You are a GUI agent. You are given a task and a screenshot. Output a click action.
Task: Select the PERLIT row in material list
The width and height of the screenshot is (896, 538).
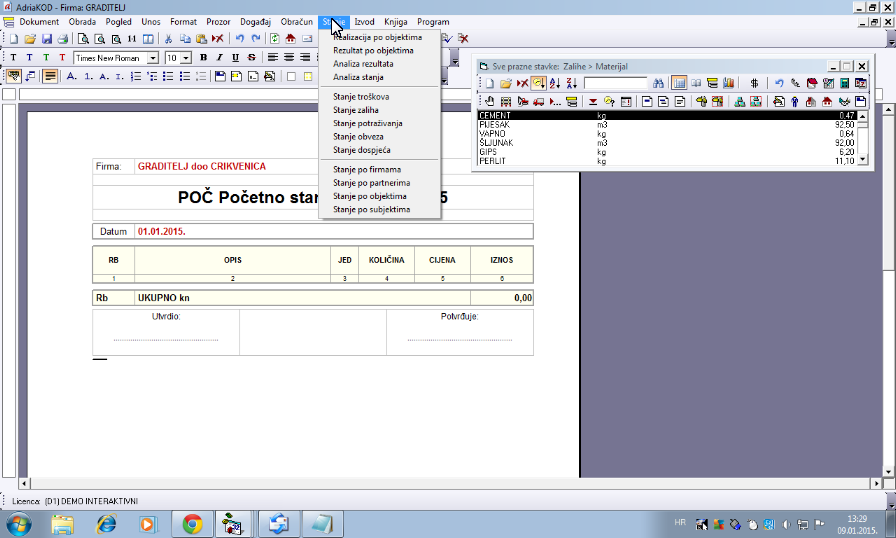click(667, 161)
